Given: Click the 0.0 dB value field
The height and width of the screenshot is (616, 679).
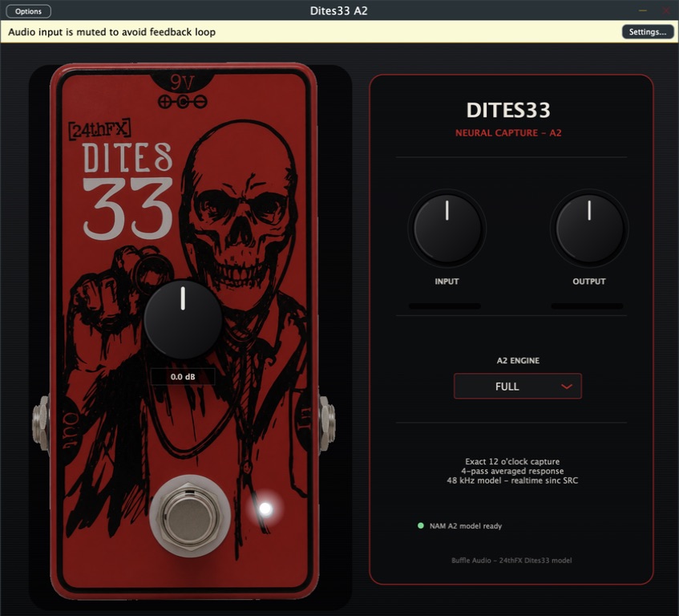Looking at the screenshot, I should point(183,376).
